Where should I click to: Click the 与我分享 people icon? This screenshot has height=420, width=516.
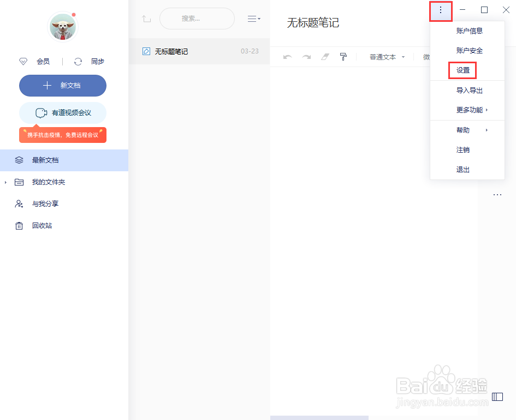[19, 204]
